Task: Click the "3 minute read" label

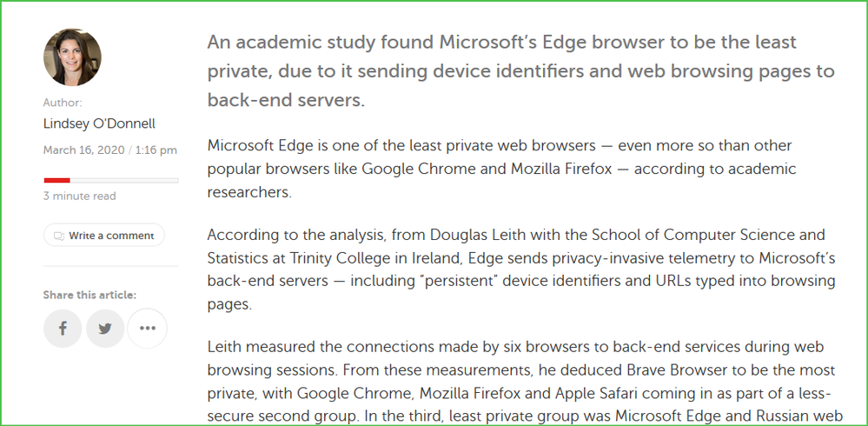Action: pyautogui.click(x=79, y=196)
